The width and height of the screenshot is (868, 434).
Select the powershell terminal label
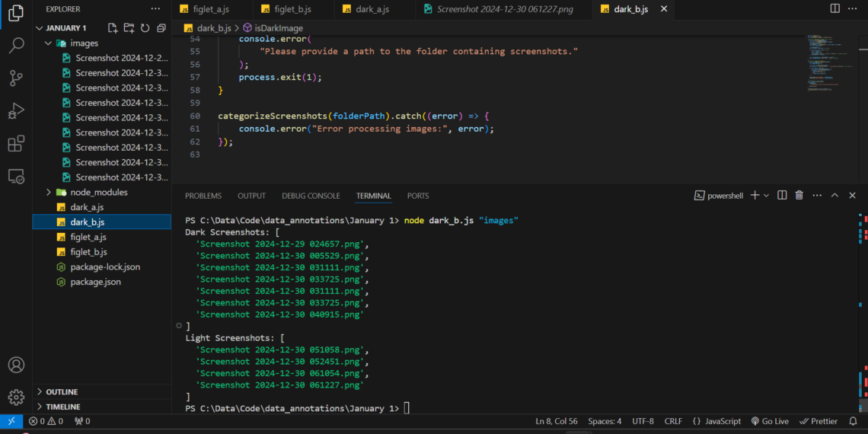coord(719,196)
